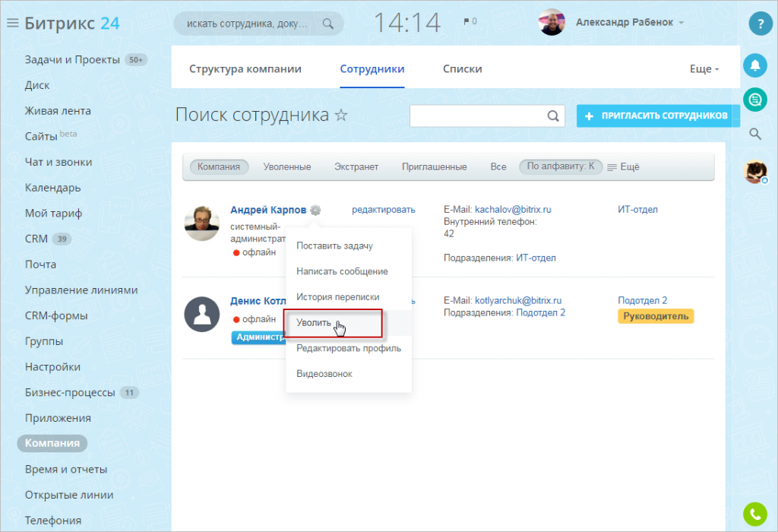Open the cat avatar contact in right sidebar
Image resolution: width=778 pixels, height=532 pixels.
(755, 172)
